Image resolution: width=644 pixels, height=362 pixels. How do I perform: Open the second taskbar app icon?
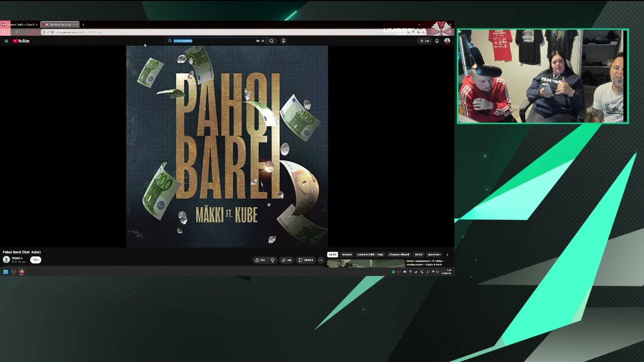(x=14, y=271)
